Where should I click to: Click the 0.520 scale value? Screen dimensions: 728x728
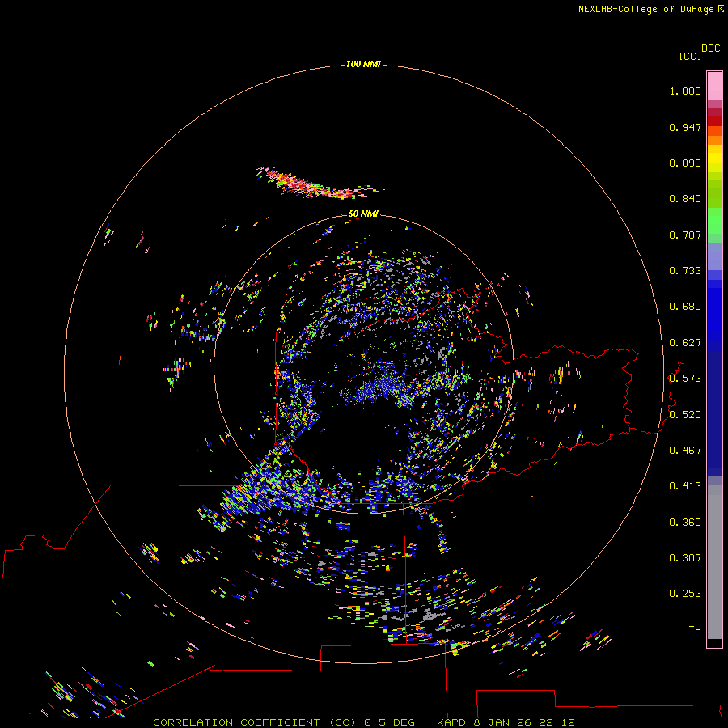pyautogui.click(x=685, y=415)
